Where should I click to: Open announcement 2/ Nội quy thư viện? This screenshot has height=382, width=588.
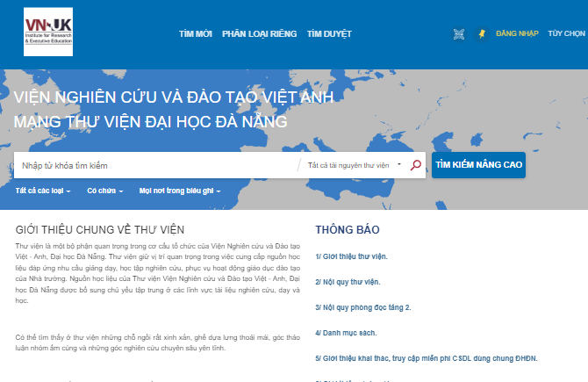coord(348,282)
